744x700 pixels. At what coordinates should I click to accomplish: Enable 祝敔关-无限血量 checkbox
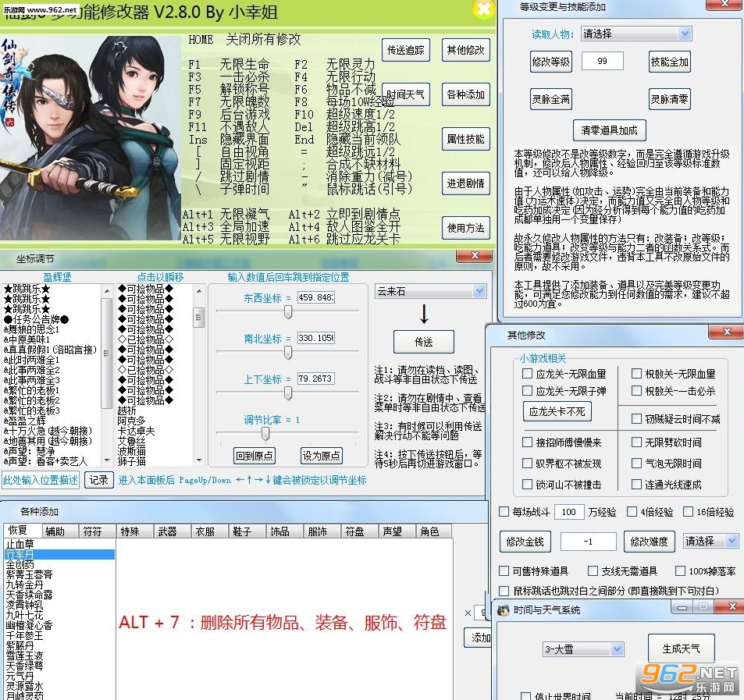point(636,374)
